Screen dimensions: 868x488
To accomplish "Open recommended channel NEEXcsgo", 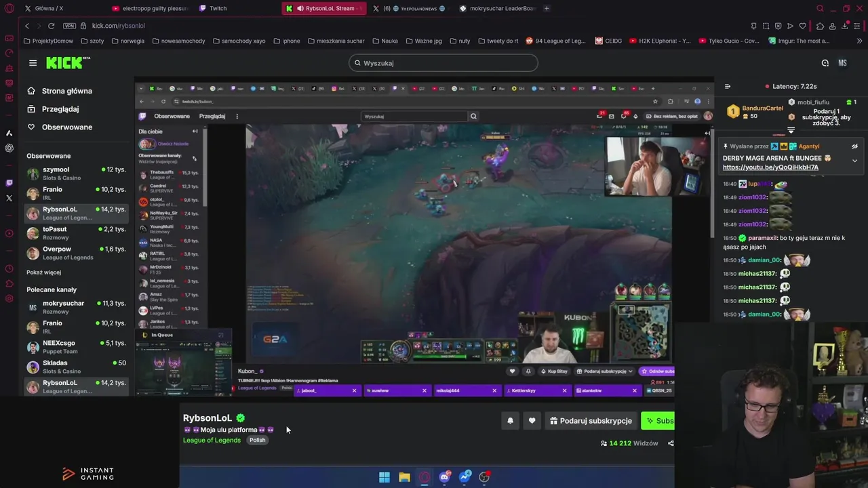I will pos(76,347).
